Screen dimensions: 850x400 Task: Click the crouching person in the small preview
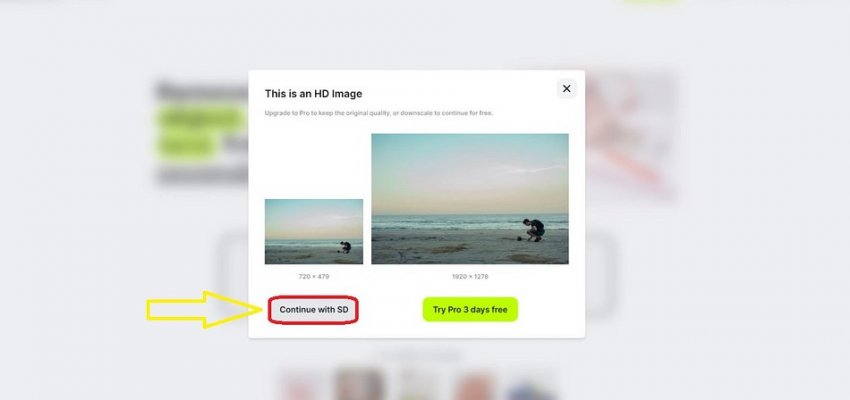346,247
